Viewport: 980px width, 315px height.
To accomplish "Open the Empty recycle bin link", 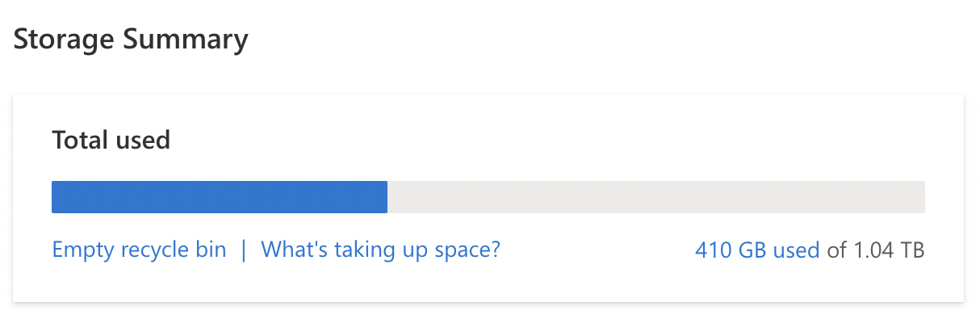I will coord(139,250).
